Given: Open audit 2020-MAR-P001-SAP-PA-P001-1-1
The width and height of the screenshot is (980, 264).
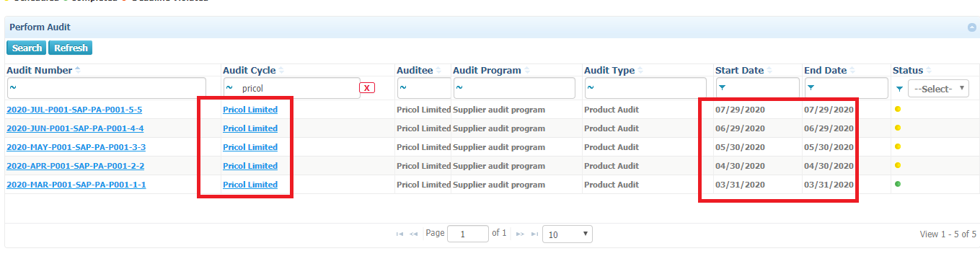Looking at the screenshot, I should coord(76,185).
